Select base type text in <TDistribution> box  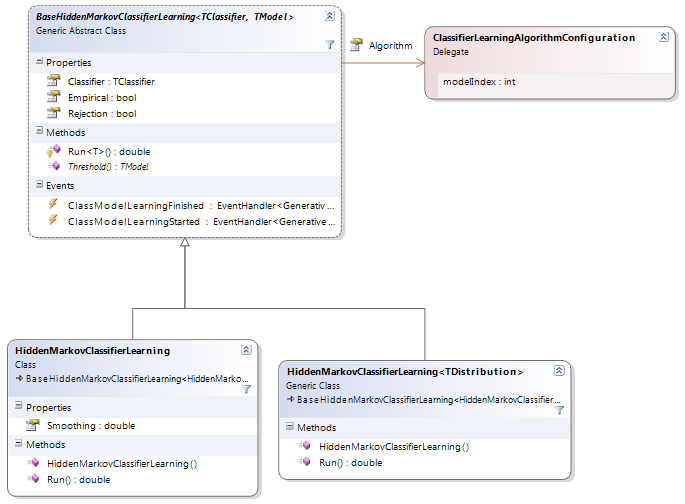429,400
